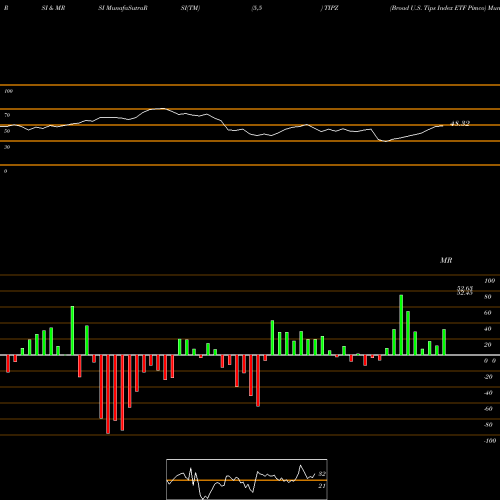Click the -60 label on MR axis
Viewport: 500px width, 500px height.
[488, 409]
